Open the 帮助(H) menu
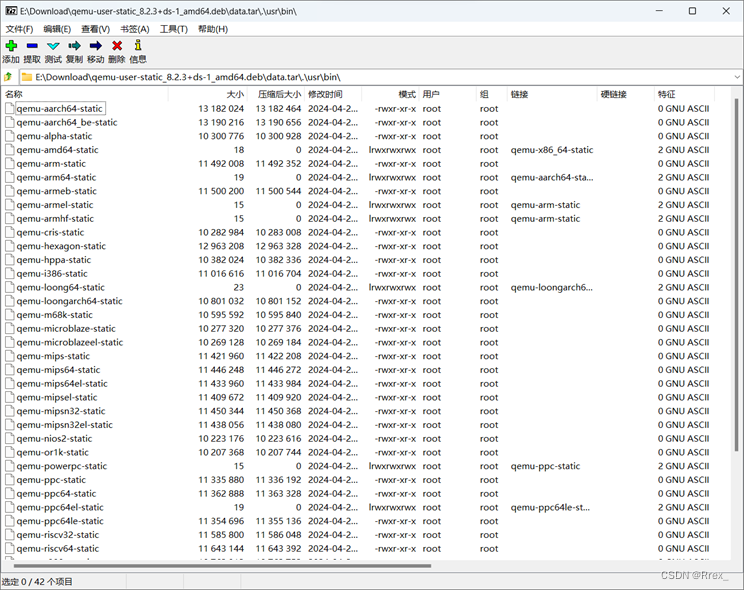Screen dimensions: 744x590 pyautogui.click(x=213, y=29)
